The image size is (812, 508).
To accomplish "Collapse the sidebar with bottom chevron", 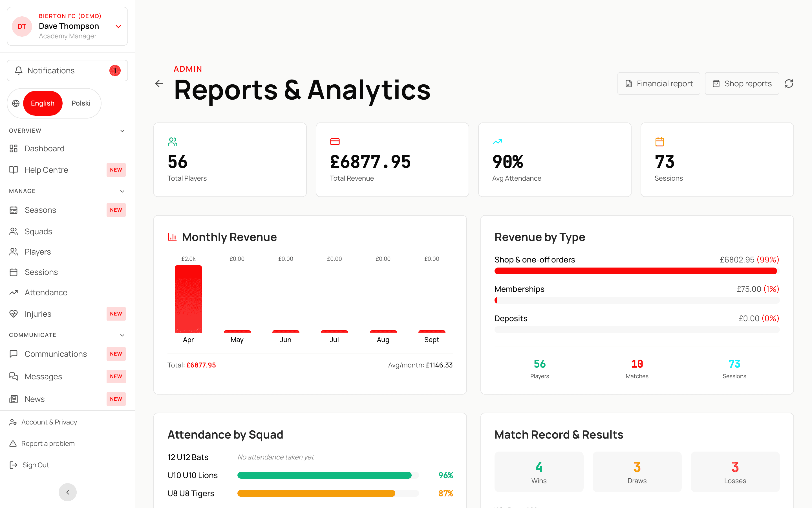I will [68, 492].
